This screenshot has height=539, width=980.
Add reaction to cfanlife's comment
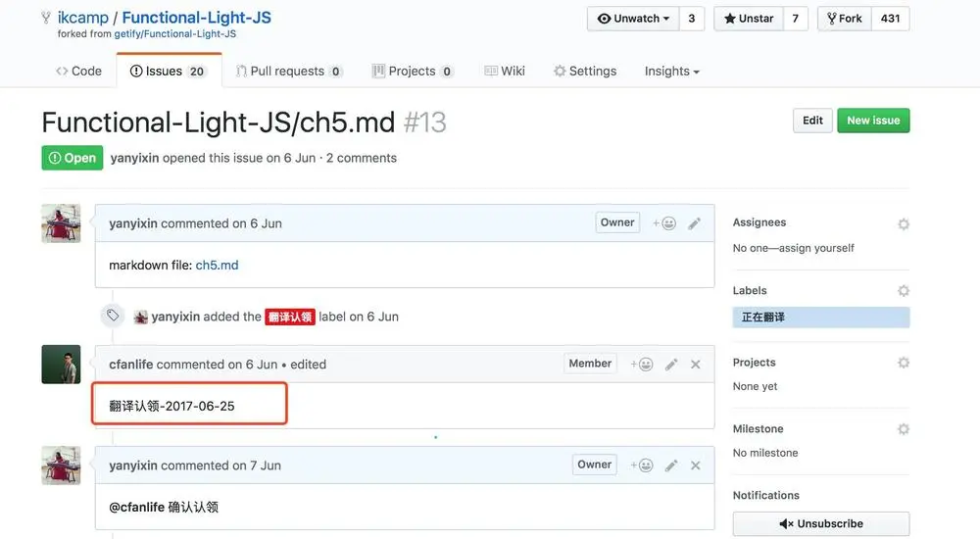pyautogui.click(x=641, y=364)
